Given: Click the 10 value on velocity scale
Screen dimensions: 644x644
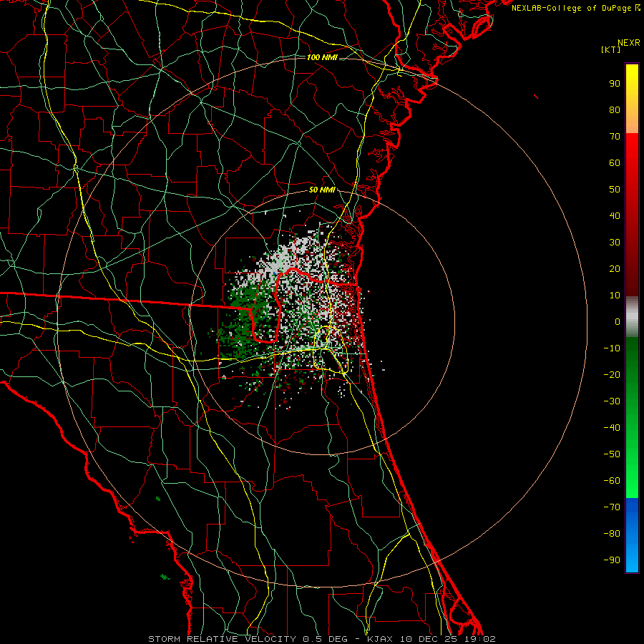Looking at the screenshot, I should click(x=615, y=296).
